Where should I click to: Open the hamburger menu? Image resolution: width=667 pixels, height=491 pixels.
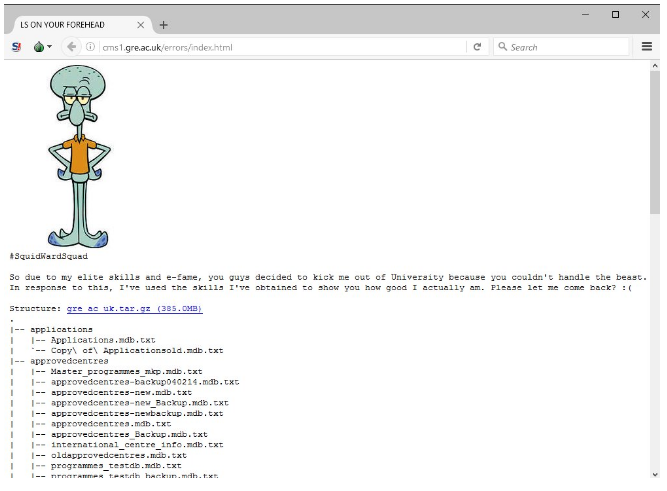click(x=647, y=46)
